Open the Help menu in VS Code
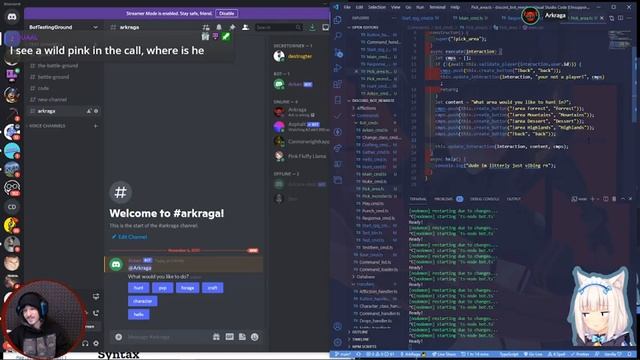The image size is (640, 360). [x=455, y=7]
